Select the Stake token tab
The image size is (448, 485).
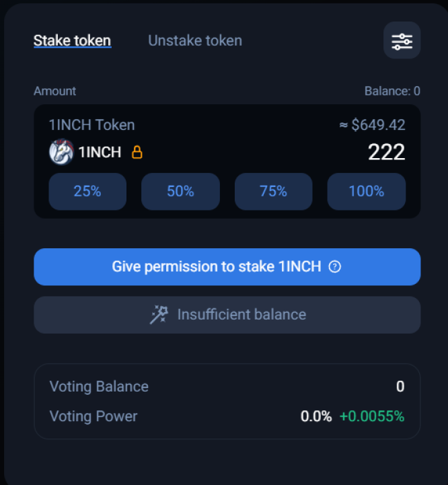[x=73, y=40]
